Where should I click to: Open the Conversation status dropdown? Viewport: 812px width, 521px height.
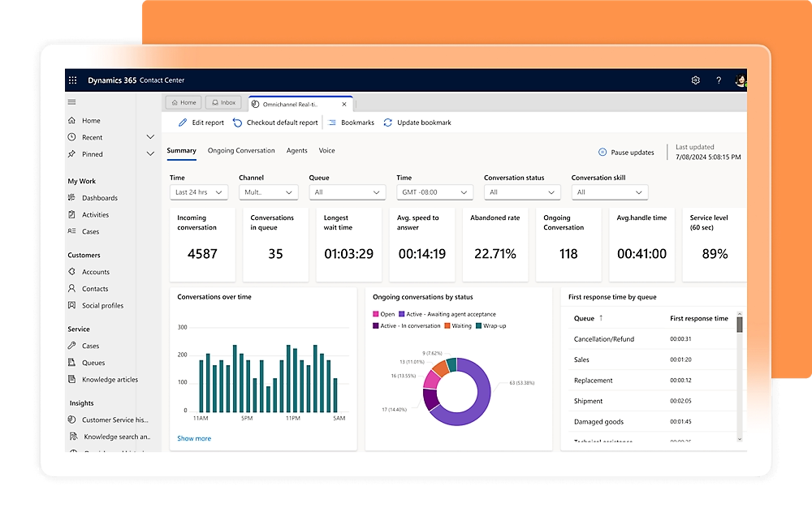522,192
